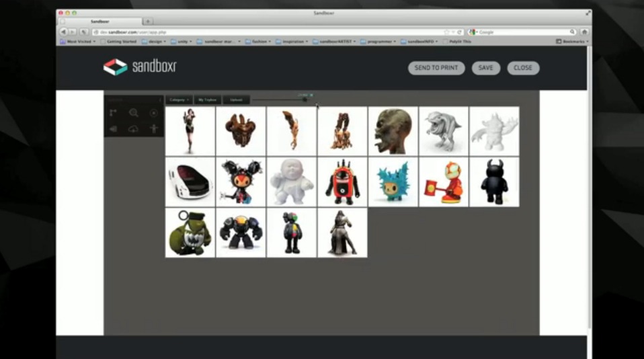Reload the page with the refresh icon
Viewport: 644px width, 359px height.
460,32
